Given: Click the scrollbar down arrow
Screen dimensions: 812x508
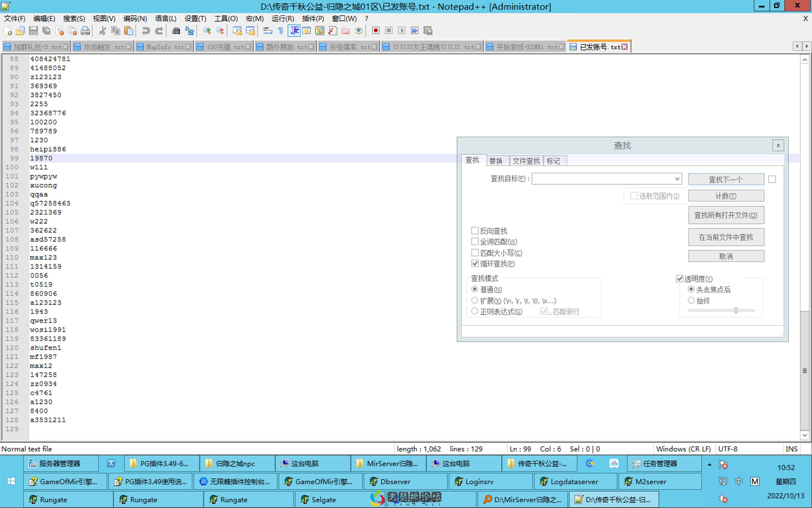Looking at the screenshot, I should coord(805,435).
